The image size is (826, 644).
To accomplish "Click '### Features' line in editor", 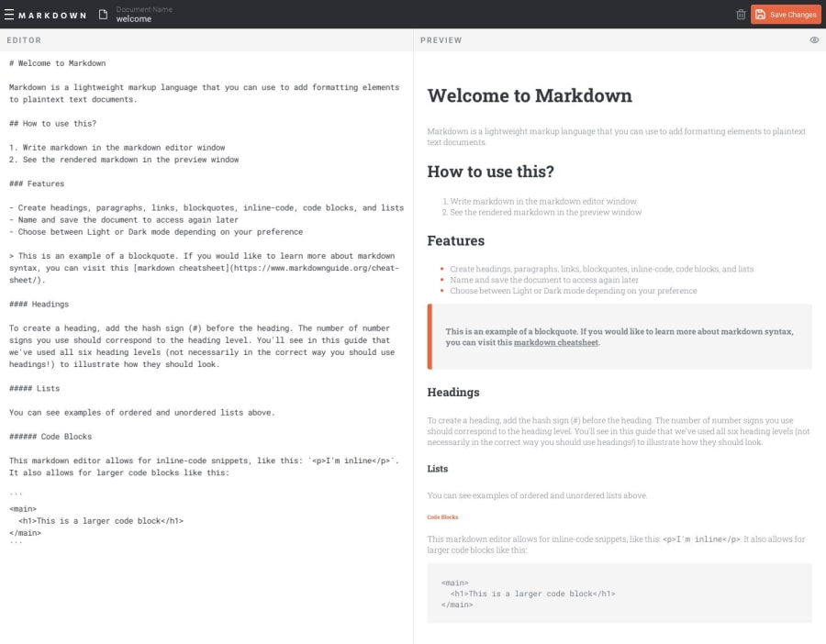I will [37, 183].
